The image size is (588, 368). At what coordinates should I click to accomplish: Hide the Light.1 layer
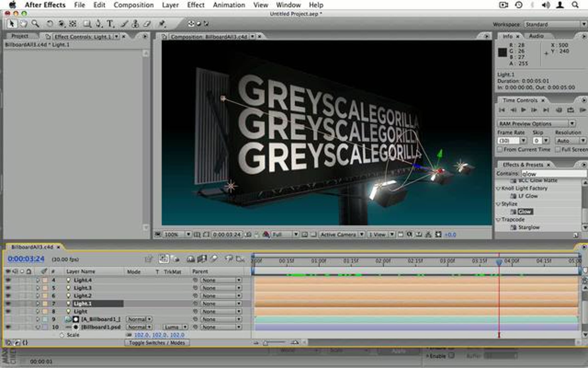[x=8, y=303]
